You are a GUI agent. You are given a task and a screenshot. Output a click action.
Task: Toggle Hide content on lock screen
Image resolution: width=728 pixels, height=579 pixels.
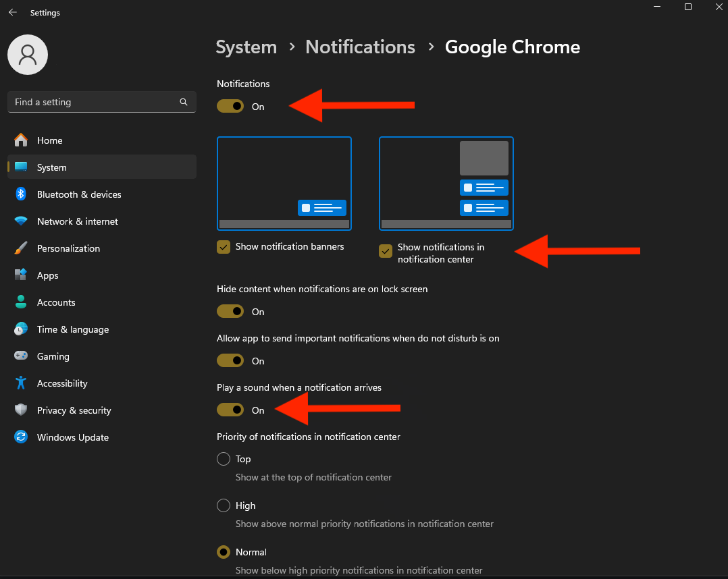pyautogui.click(x=230, y=311)
